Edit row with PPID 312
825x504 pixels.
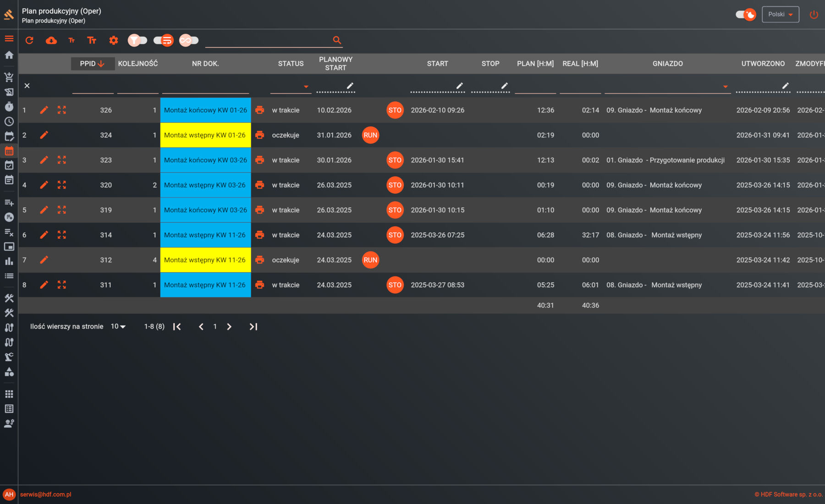click(44, 260)
